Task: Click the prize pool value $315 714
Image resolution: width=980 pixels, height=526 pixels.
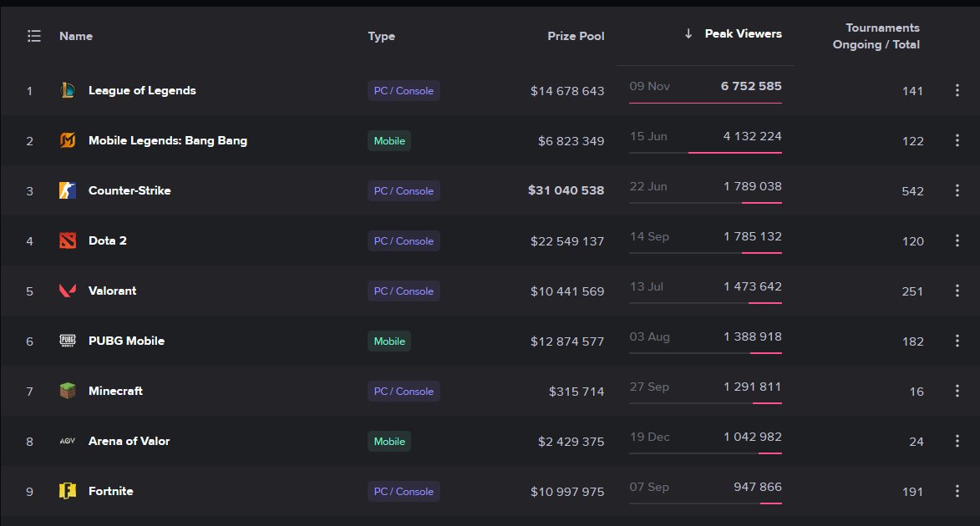Action: click(576, 392)
